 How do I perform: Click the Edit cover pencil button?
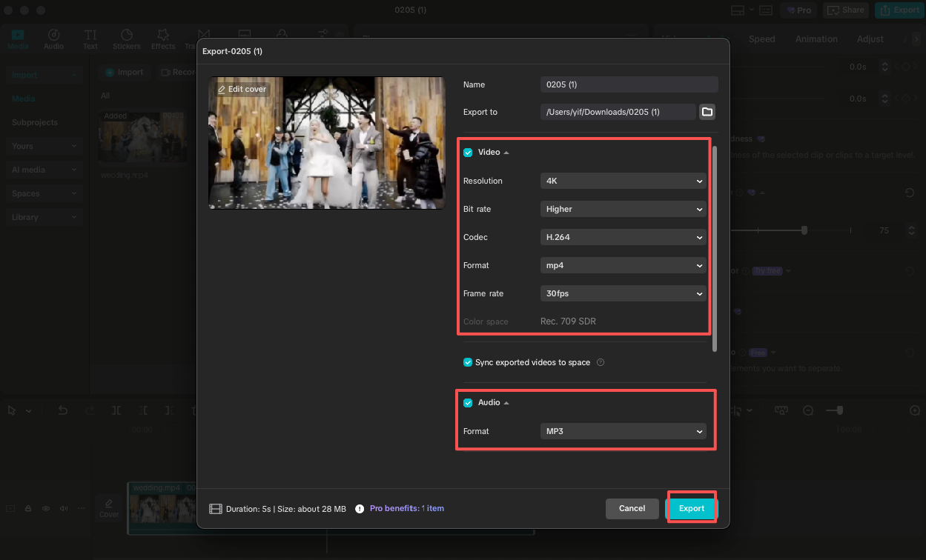242,89
